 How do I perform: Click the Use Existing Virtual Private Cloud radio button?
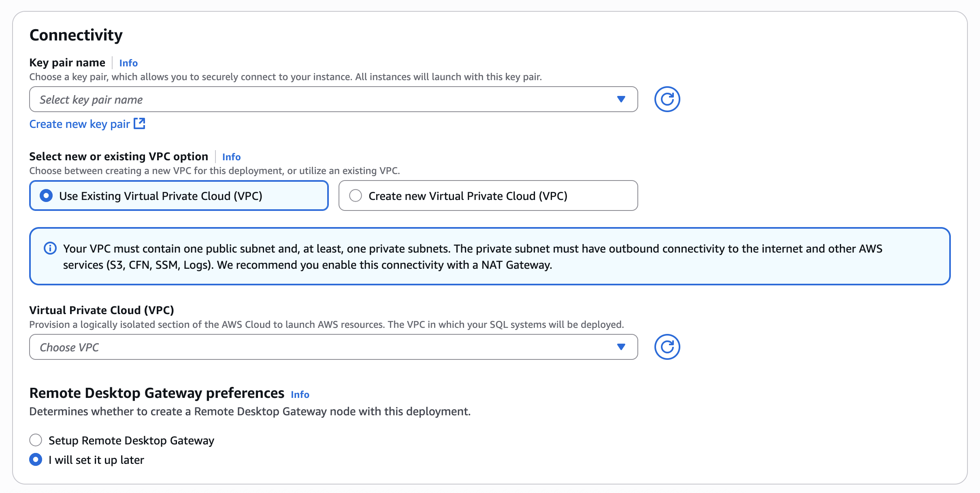click(47, 195)
